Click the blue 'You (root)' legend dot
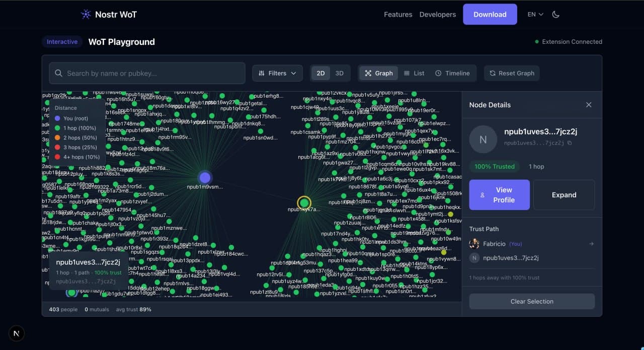The height and width of the screenshot is (350, 644). (x=56, y=118)
